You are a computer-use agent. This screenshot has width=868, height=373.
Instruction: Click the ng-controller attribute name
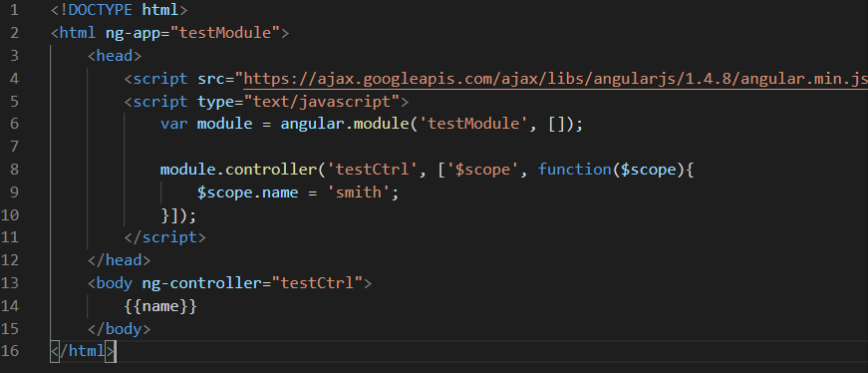[201, 283]
